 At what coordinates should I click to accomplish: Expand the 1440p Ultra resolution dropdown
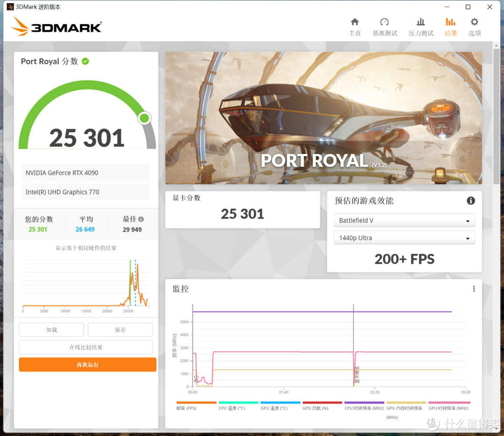pos(404,238)
